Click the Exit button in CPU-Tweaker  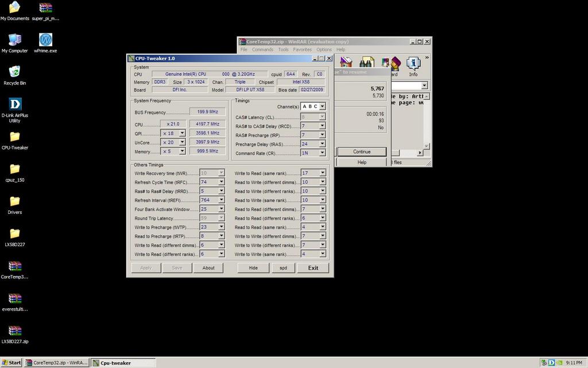point(313,268)
